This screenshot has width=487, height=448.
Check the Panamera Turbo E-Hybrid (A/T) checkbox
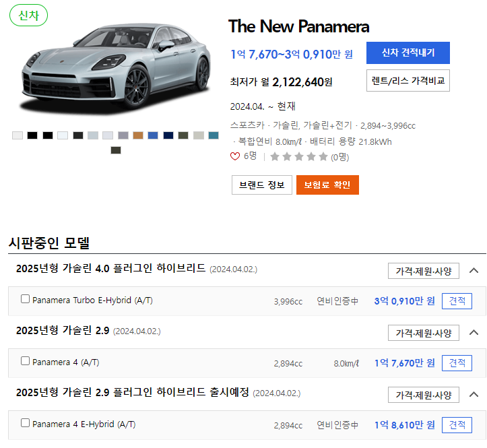coord(25,299)
